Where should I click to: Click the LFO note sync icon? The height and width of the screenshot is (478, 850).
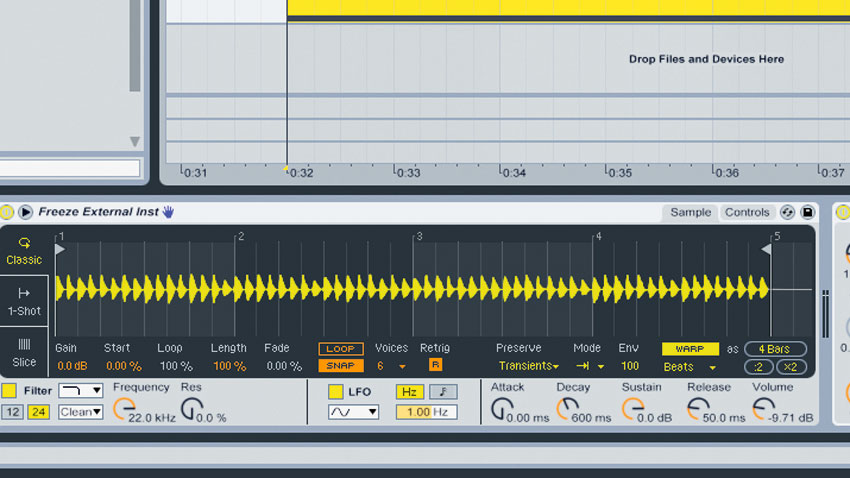click(x=443, y=392)
